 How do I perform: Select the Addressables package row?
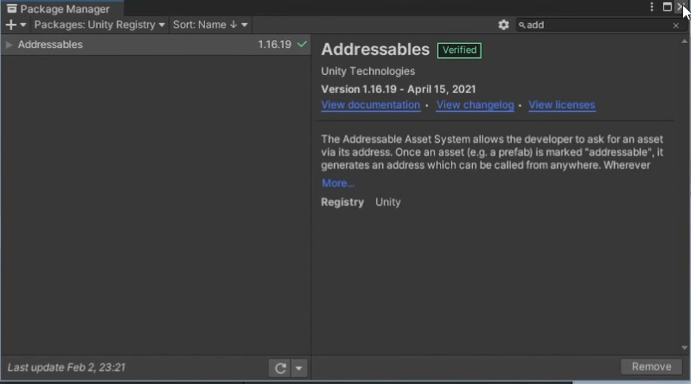[x=156, y=45]
